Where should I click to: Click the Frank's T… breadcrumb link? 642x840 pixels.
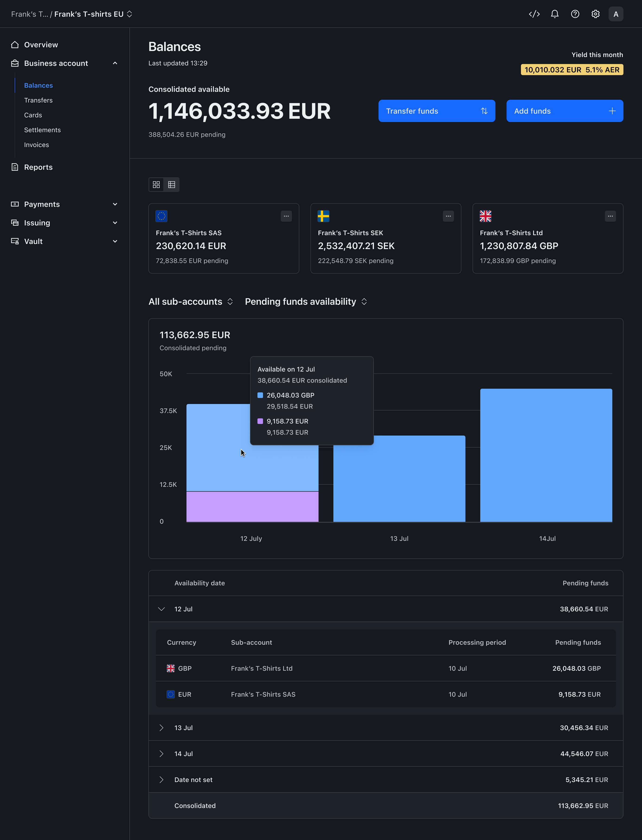click(29, 14)
